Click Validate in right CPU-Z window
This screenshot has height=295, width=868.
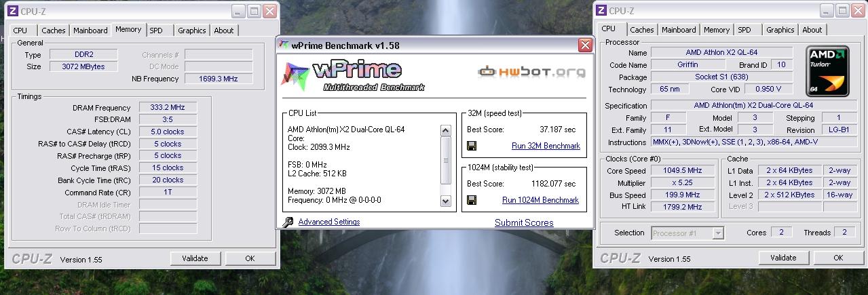click(x=784, y=258)
